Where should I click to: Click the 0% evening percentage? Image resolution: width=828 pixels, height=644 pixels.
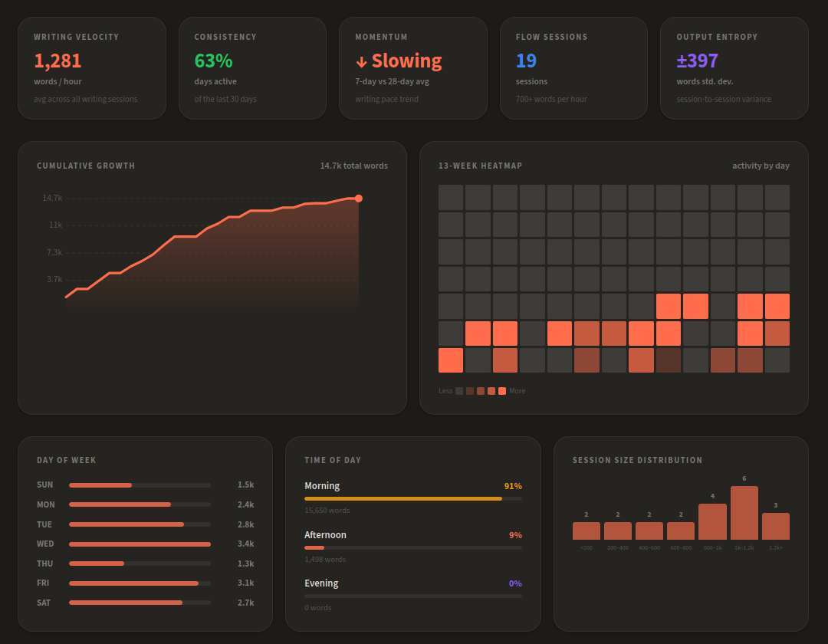click(x=515, y=584)
